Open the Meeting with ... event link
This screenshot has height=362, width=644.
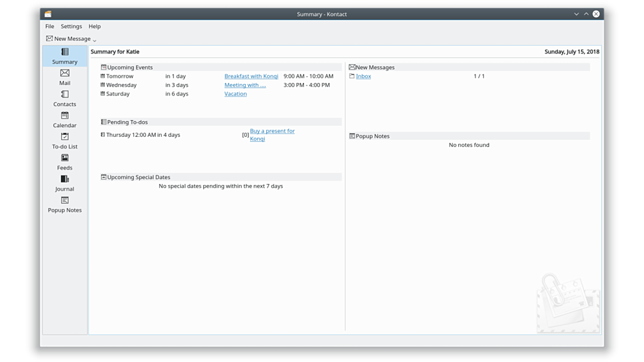(x=245, y=85)
